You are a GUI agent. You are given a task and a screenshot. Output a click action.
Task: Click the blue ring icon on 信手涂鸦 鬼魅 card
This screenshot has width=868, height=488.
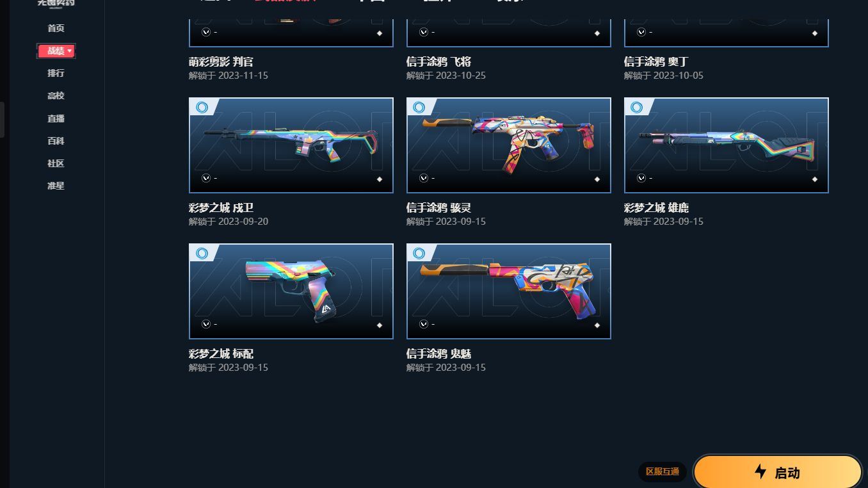click(419, 254)
